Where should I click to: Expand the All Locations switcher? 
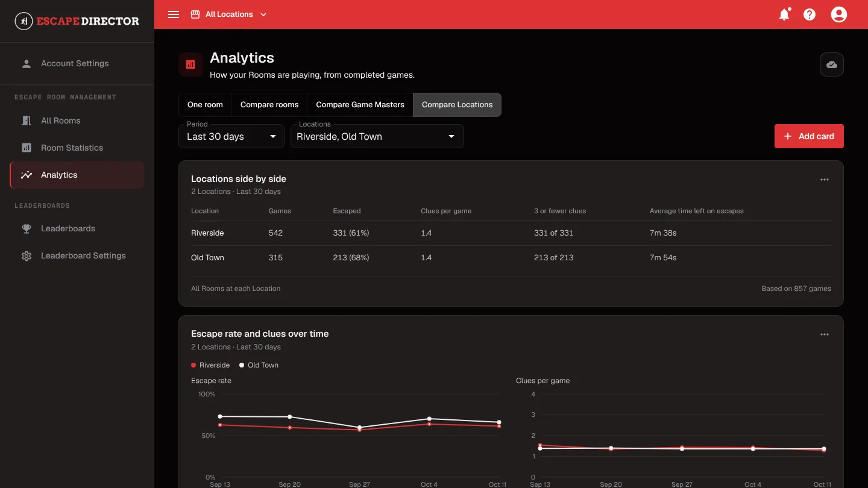coord(228,14)
